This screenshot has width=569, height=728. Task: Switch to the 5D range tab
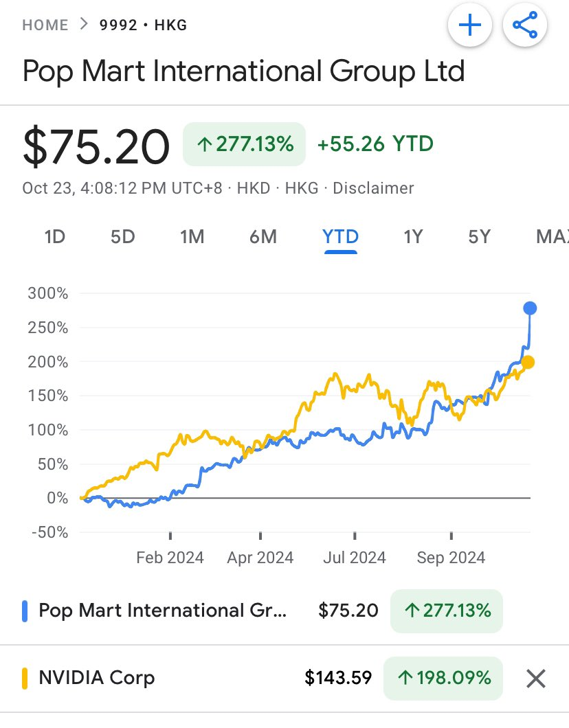[122, 237]
